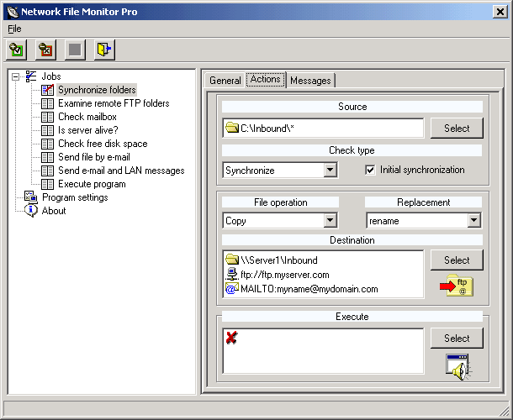
Task: Click icon beside Send e-mail and LAN messages
Action: point(47,171)
